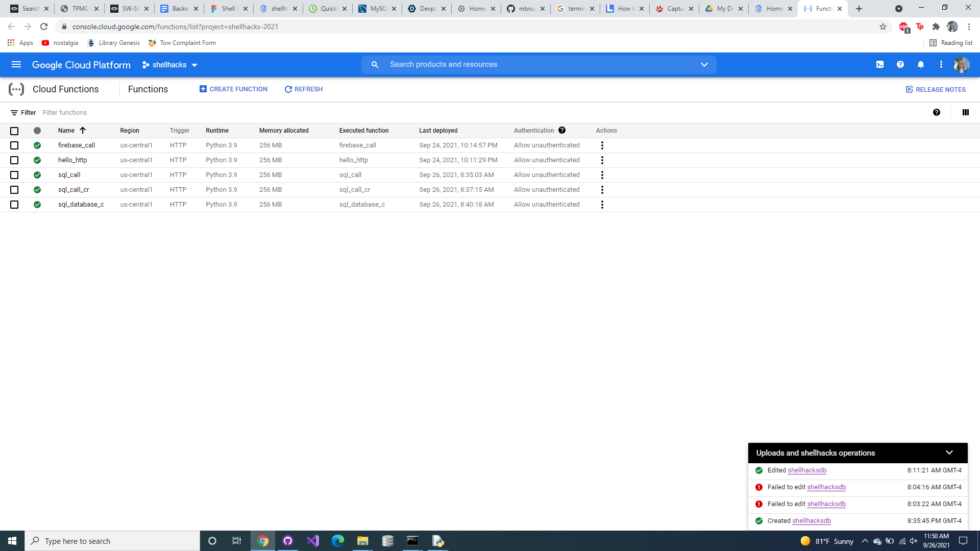Switch to the MySQL browser tab
This screenshot has width=980, height=551.
tap(377, 9)
